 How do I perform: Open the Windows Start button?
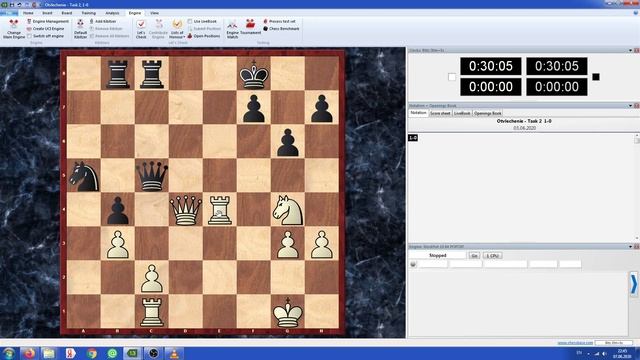tap(8, 353)
